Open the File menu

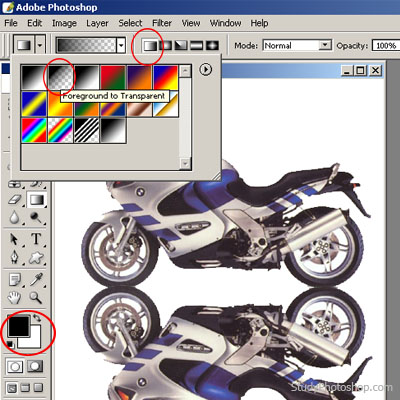point(11,23)
